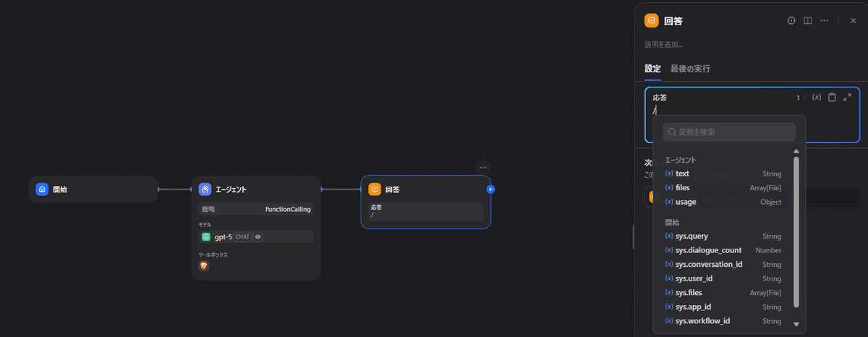The height and width of the screenshot is (337, 868).
Task: Insert a variable using the {x} icon
Action: coord(817,98)
